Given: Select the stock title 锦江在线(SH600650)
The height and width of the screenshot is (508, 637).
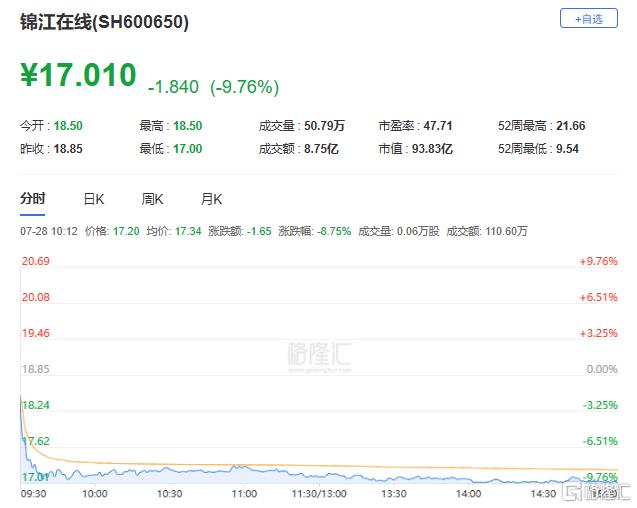Looking at the screenshot, I should [104, 22].
